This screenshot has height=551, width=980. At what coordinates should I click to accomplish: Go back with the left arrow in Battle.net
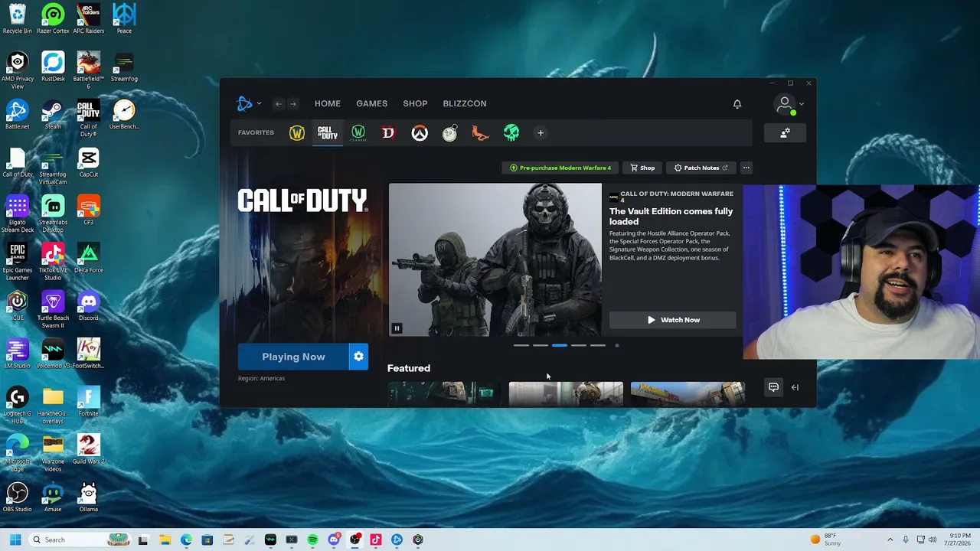click(279, 103)
